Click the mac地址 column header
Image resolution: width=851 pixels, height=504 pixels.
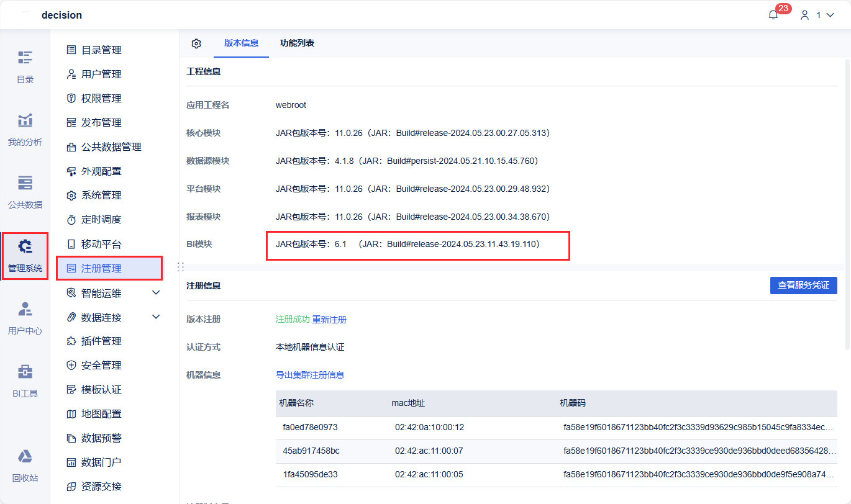tap(408, 403)
